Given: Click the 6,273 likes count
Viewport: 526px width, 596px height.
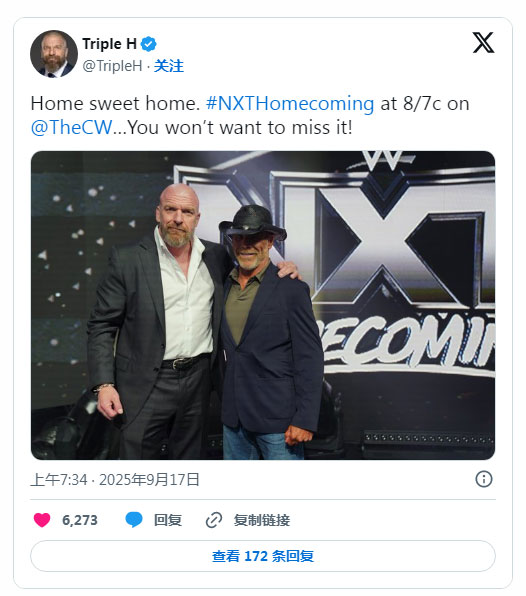Looking at the screenshot, I should (80, 520).
